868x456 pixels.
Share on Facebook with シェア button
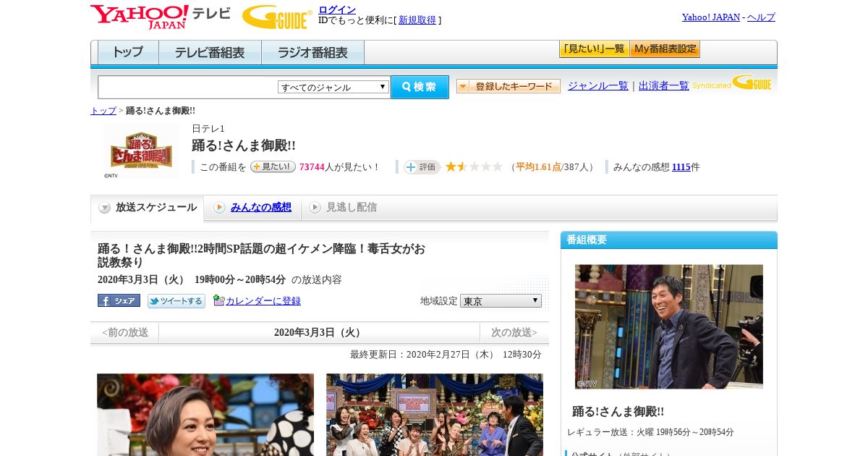[119, 300]
